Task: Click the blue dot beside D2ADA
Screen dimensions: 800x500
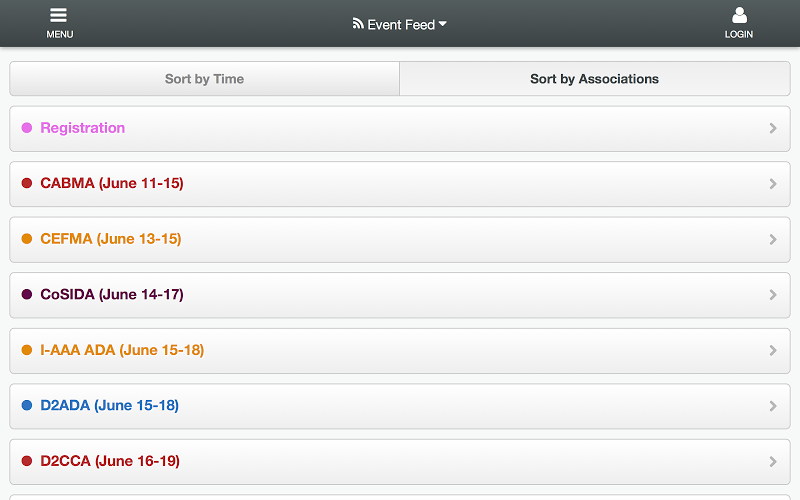Action: coord(27,405)
